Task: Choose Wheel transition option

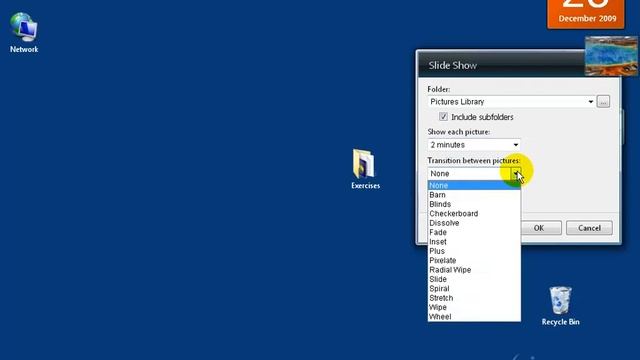Action: 474,317
